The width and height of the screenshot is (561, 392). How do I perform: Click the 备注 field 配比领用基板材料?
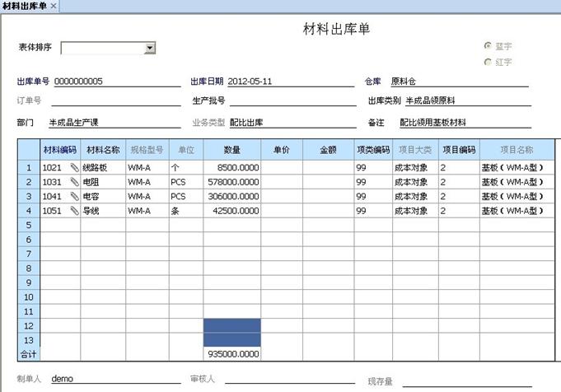[x=465, y=123]
